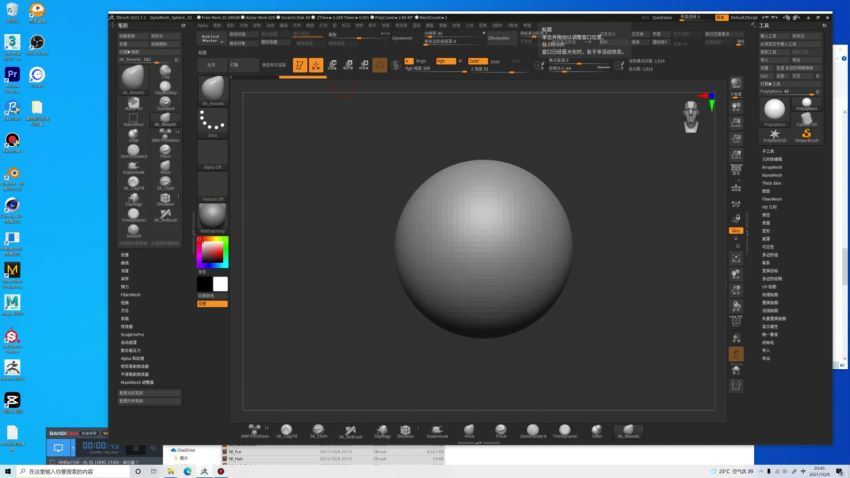This screenshot has height=478, width=850.
Task: Select SK_AirBrush on bottom shelf
Action: pyautogui.click(x=350, y=431)
